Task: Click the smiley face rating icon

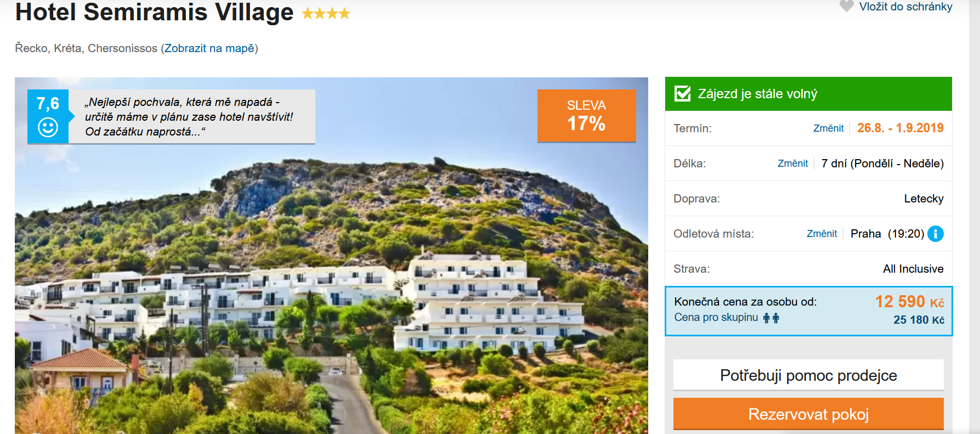Action: [48, 127]
